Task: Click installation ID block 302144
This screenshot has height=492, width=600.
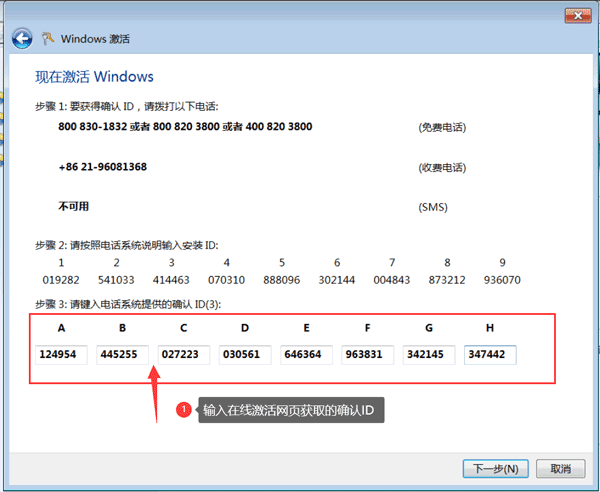Action: click(337, 280)
